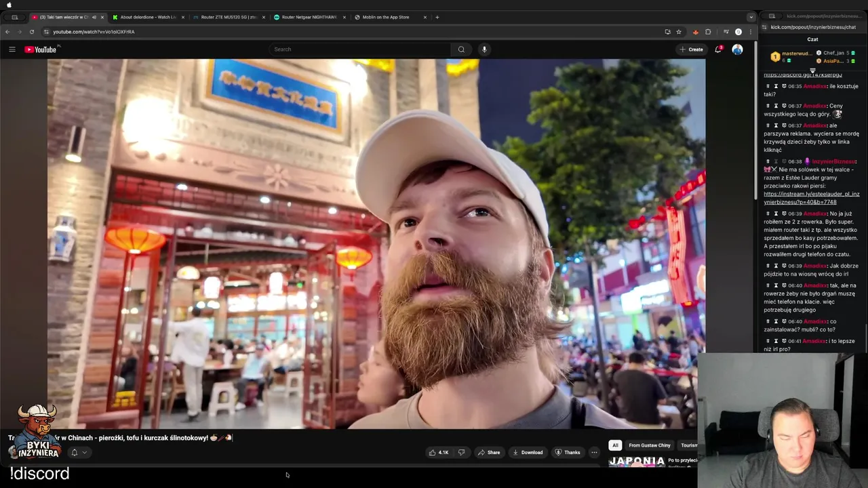Viewport: 868px width, 488px height.
Task: Bookmark this page with star icon
Action: (x=679, y=32)
